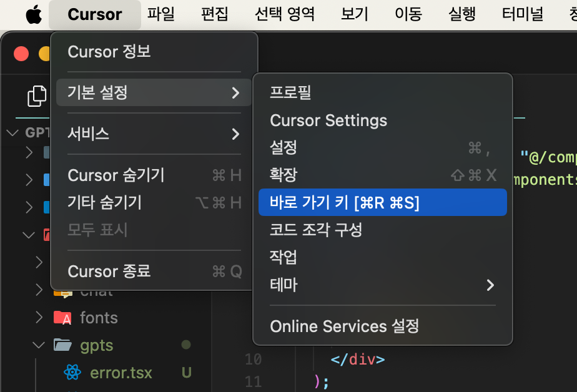577x392 pixels.
Task: Open the 편집 menu
Action: pyautogui.click(x=215, y=15)
